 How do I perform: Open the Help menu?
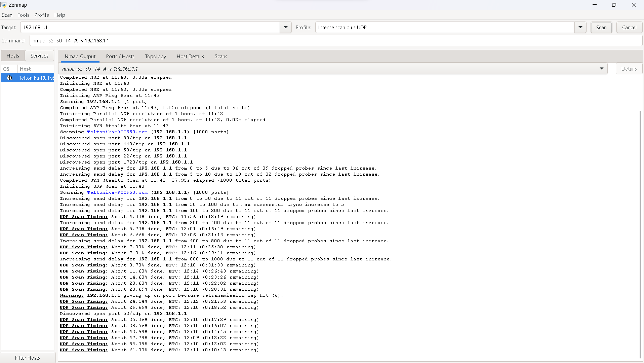pyautogui.click(x=59, y=15)
